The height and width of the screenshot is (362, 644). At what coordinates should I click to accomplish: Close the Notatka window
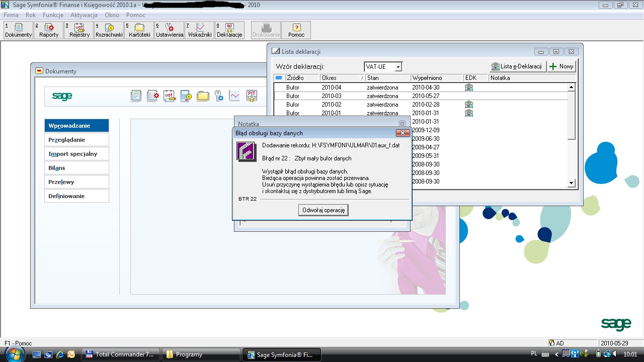(402, 124)
